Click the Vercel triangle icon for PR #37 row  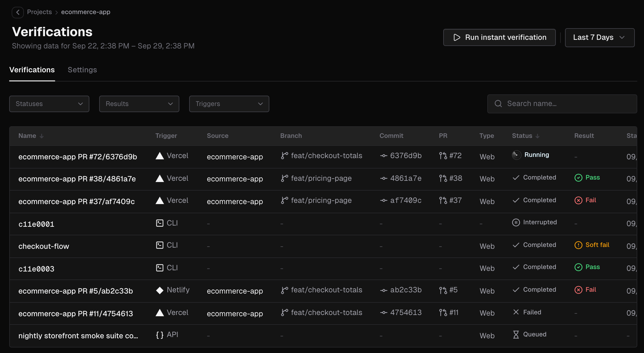[160, 200]
